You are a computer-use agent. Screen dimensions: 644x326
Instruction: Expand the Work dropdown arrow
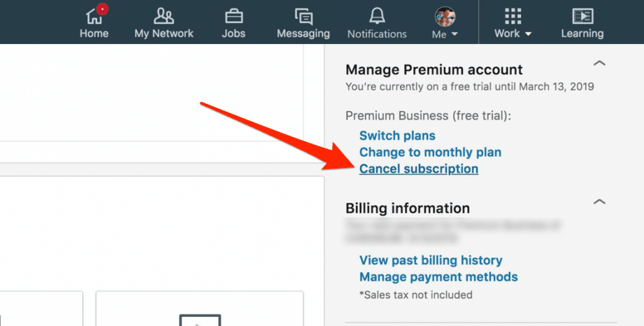(528, 34)
